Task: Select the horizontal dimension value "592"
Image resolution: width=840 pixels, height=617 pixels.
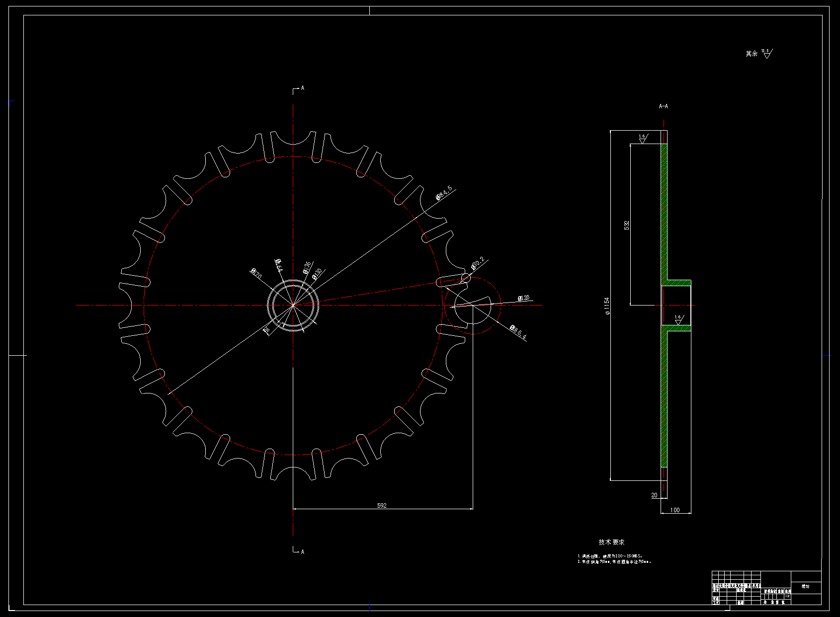Action: tap(382, 505)
